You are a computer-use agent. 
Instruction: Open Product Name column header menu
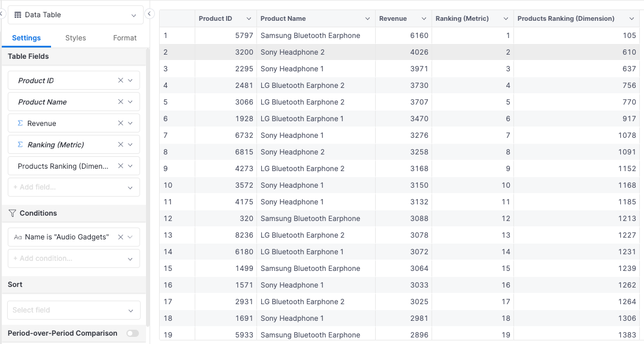(x=367, y=19)
